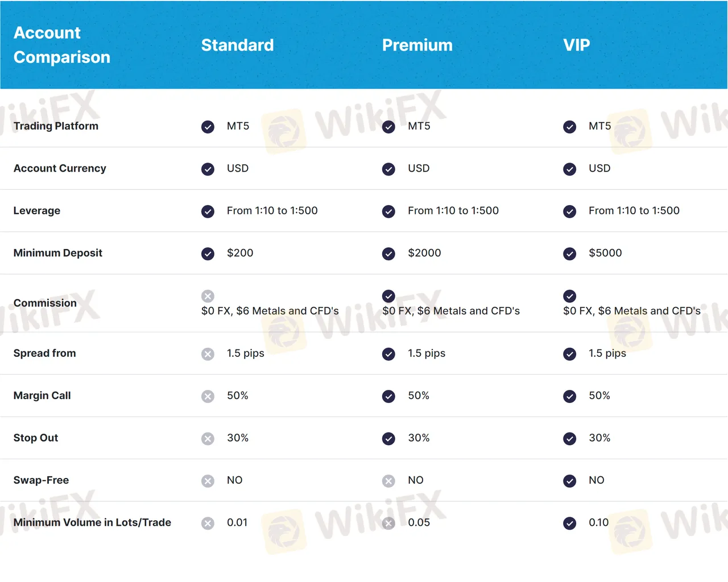Click the X icon for Premium Swap-Free
The width and height of the screenshot is (728, 582).
click(x=388, y=481)
